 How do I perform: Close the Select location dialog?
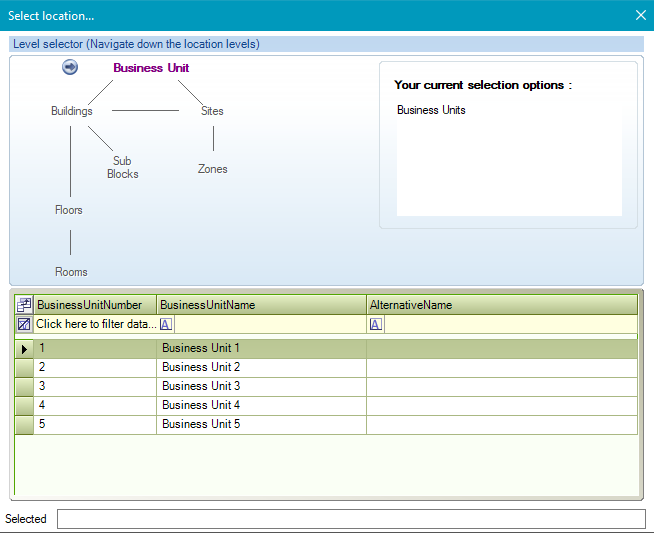point(641,15)
